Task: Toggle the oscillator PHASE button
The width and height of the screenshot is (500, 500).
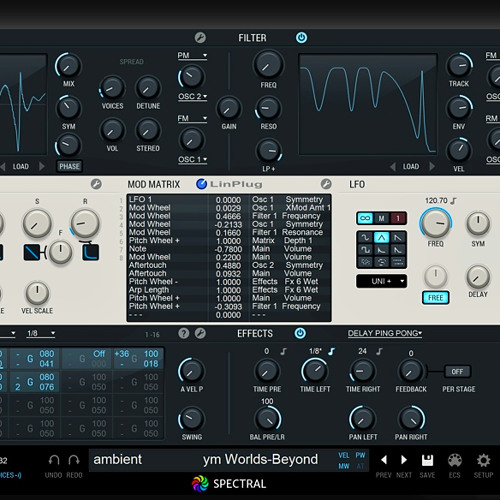Action: 69,166
